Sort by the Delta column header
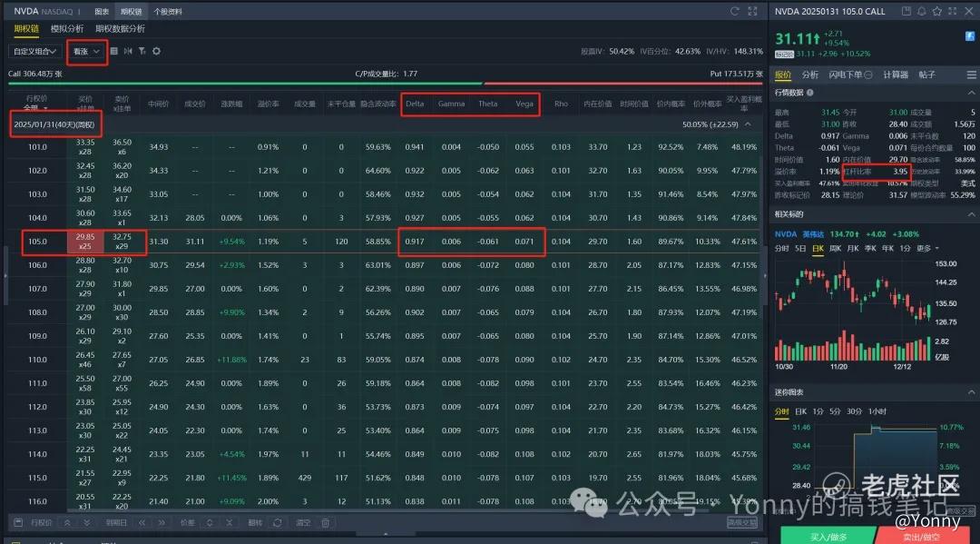The image size is (980, 544). click(415, 104)
